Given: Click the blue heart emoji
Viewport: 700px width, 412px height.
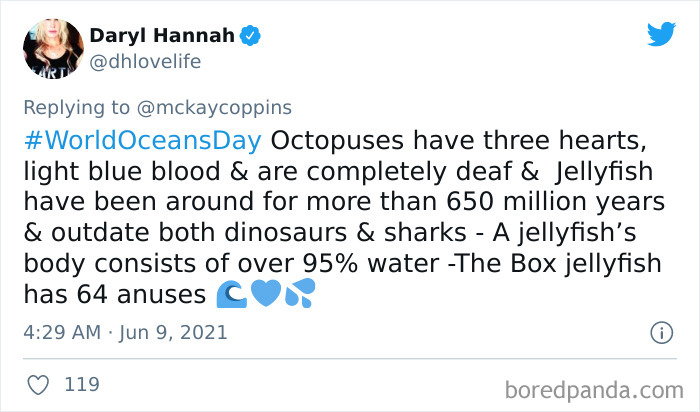Looking at the screenshot, I should (x=266, y=293).
